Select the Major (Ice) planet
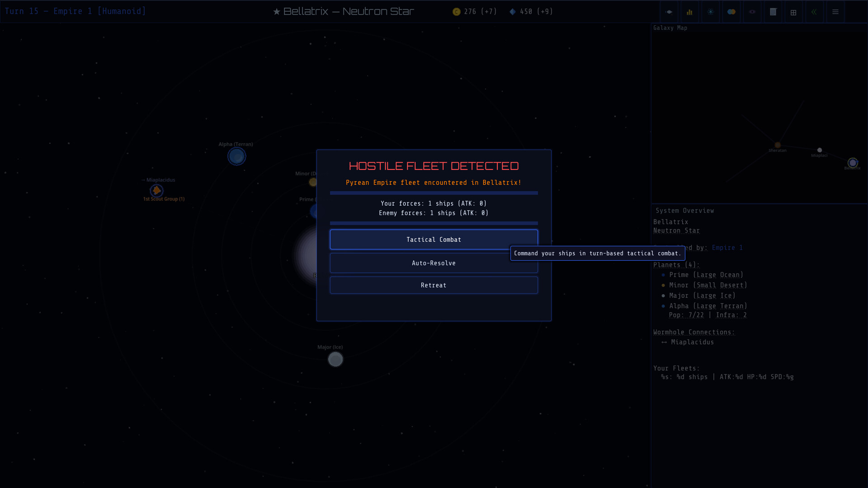 click(335, 359)
